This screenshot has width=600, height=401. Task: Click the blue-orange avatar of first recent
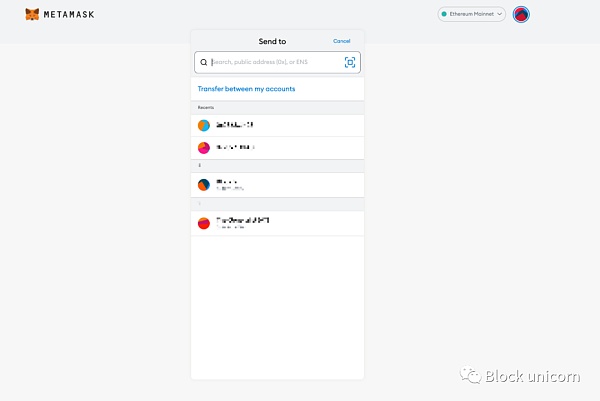tap(204, 125)
